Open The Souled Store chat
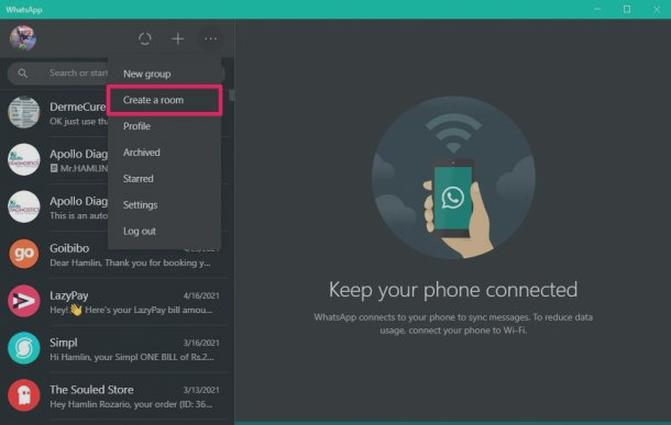Image resolution: width=671 pixels, height=425 pixels. click(117, 396)
